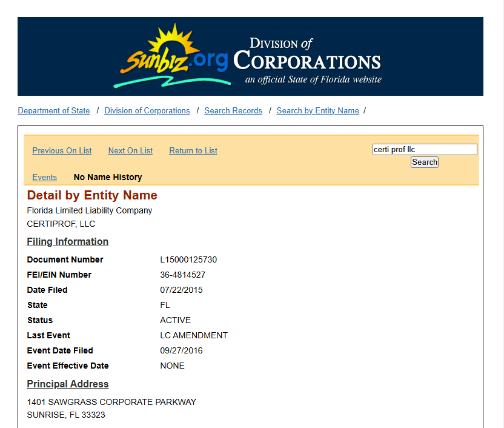Viewport: 504px width, 428px height.
Task: Click the Detail by Entity Name heading
Action: pyautogui.click(x=92, y=195)
